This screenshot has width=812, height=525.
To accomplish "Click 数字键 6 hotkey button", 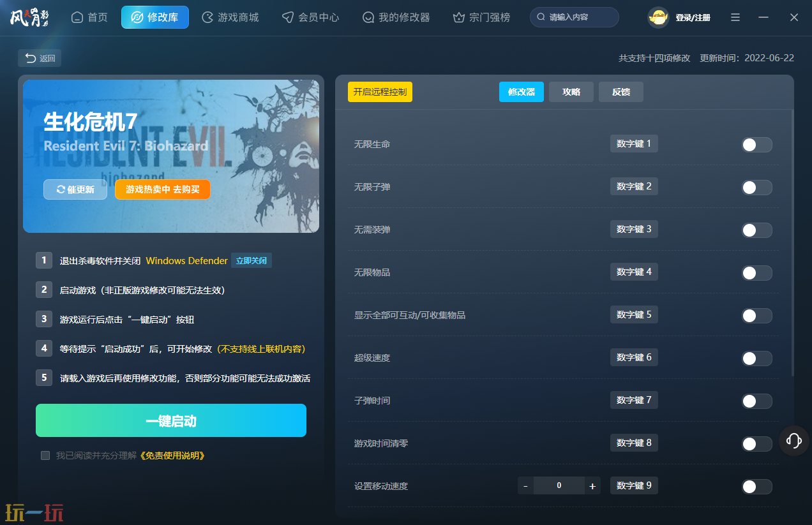I will coord(634,357).
